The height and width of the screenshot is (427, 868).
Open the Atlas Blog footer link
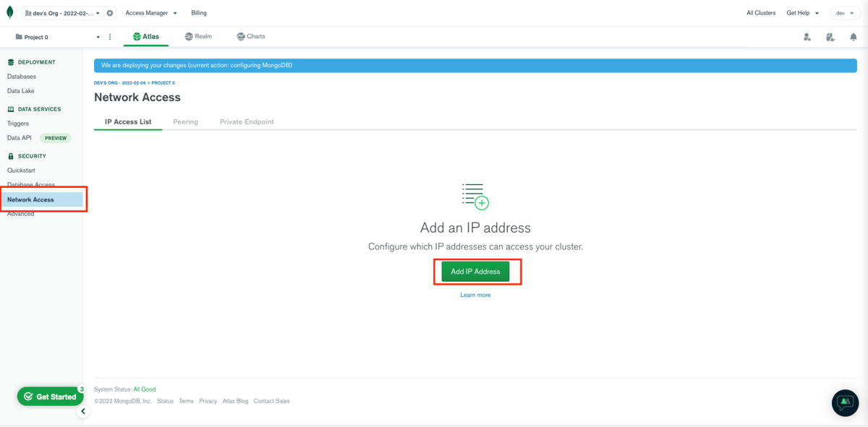pyautogui.click(x=235, y=401)
